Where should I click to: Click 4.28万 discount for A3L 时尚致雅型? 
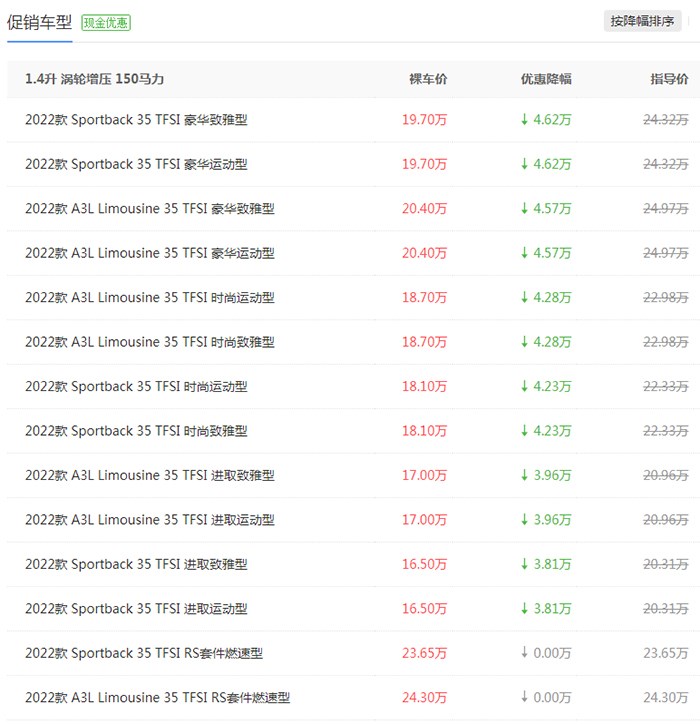[546, 342]
